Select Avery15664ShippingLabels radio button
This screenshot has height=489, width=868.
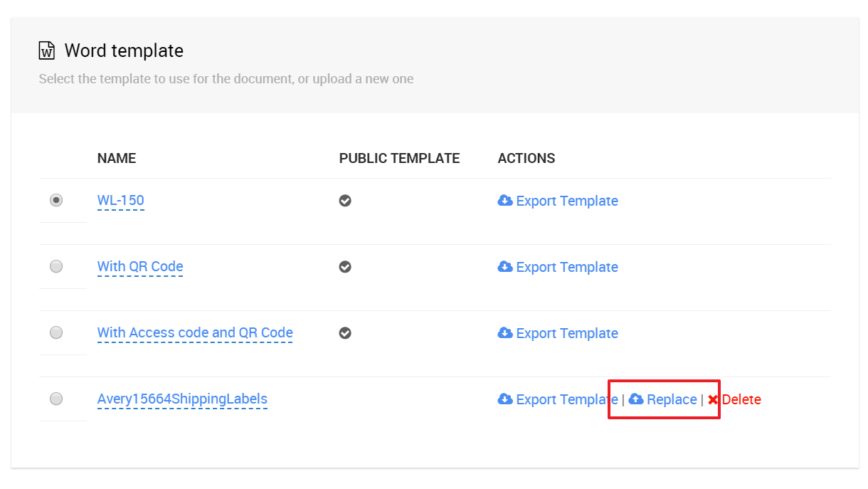click(x=56, y=399)
